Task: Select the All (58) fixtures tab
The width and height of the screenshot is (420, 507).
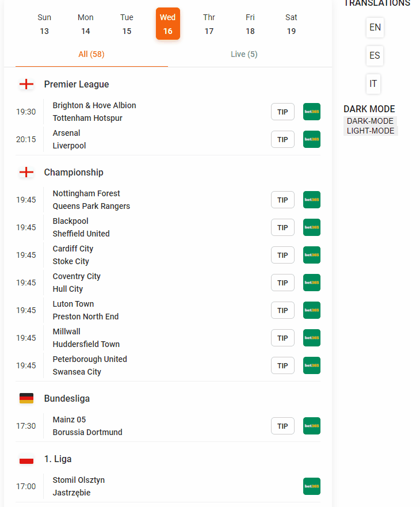Action: [91, 54]
